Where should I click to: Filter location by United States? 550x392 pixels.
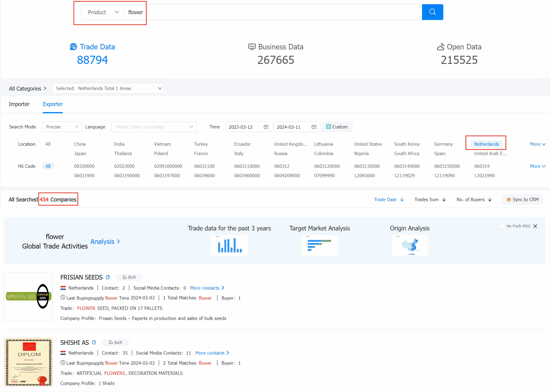(x=368, y=144)
